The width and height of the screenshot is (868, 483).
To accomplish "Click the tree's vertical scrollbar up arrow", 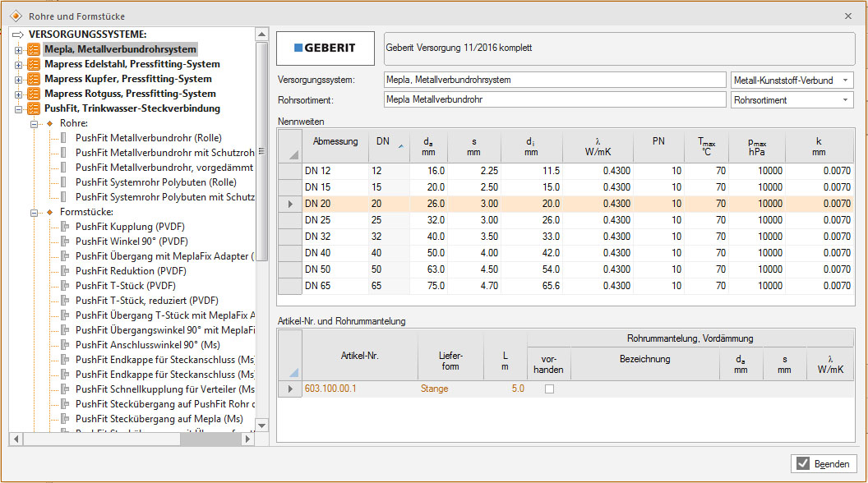I will [262, 34].
